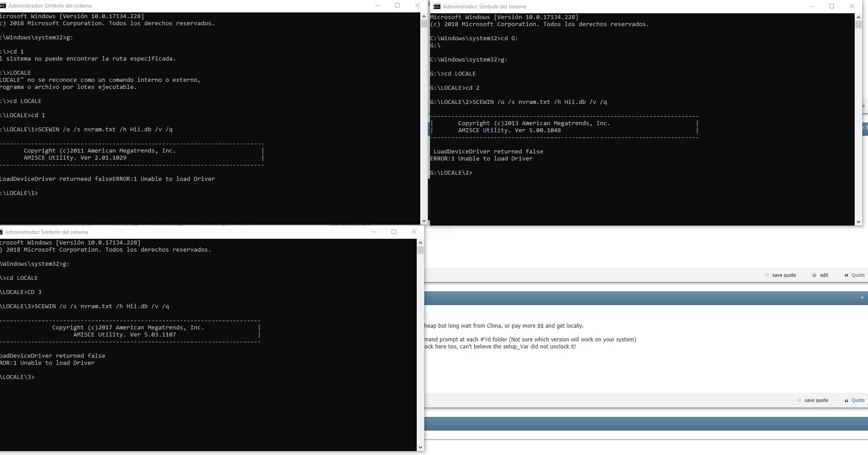The width and height of the screenshot is (868, 455).
Task: Click the forum text 'can't believe the setup_Var did not unclock it!'
Action: (x=517, y=347)
